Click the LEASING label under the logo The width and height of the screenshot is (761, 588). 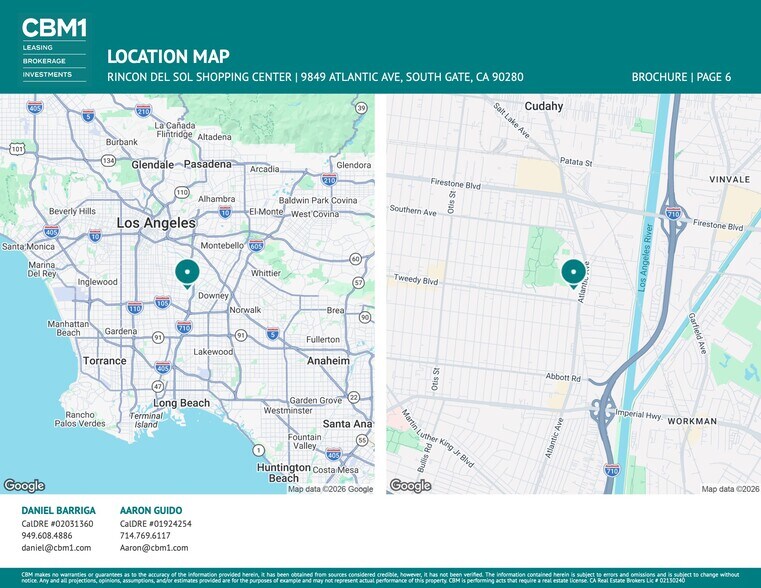point(37,48)
